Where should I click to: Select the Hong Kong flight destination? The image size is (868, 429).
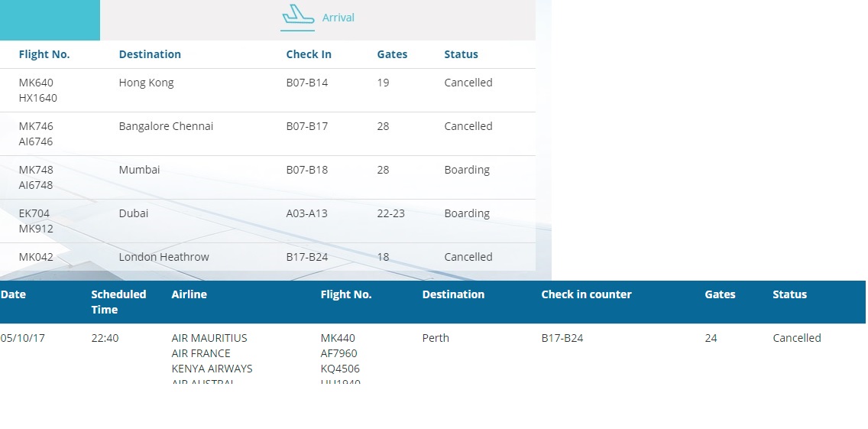146,83
